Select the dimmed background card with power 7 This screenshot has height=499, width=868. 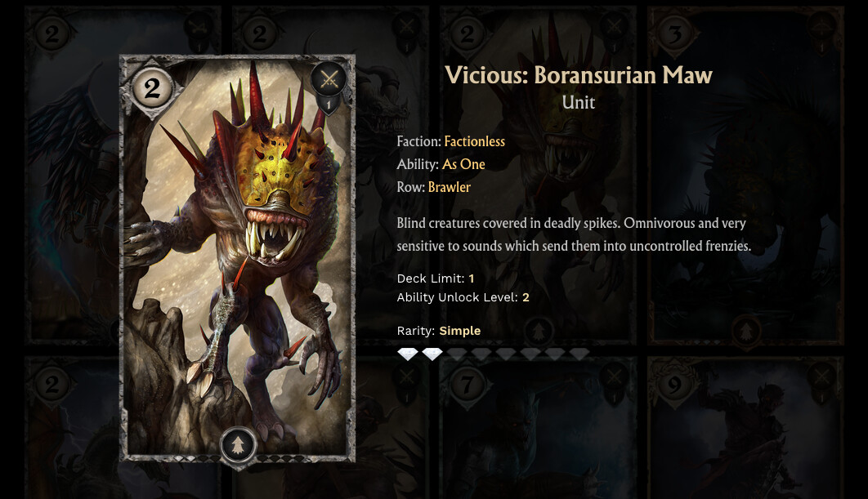coord(538,428)
